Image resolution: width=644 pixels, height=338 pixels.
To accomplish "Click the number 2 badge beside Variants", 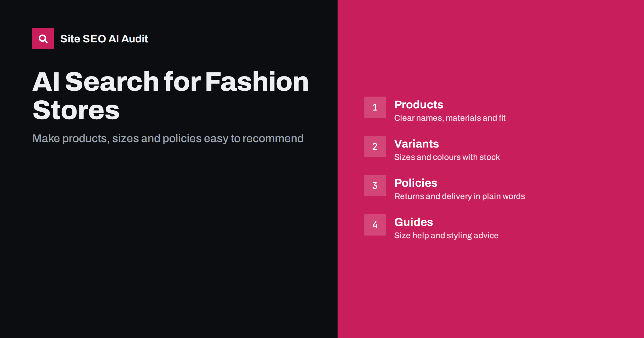I will [x=375, y=146].
